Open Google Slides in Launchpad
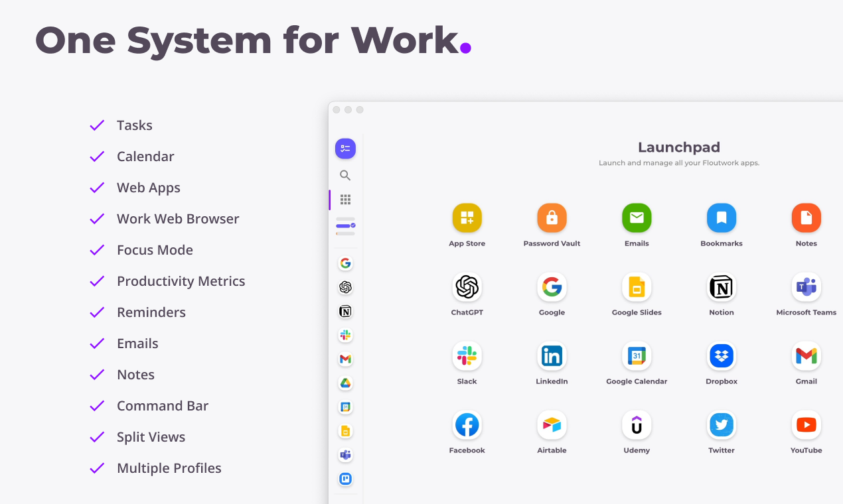This screenshot has width=843, height=504. 637,287
